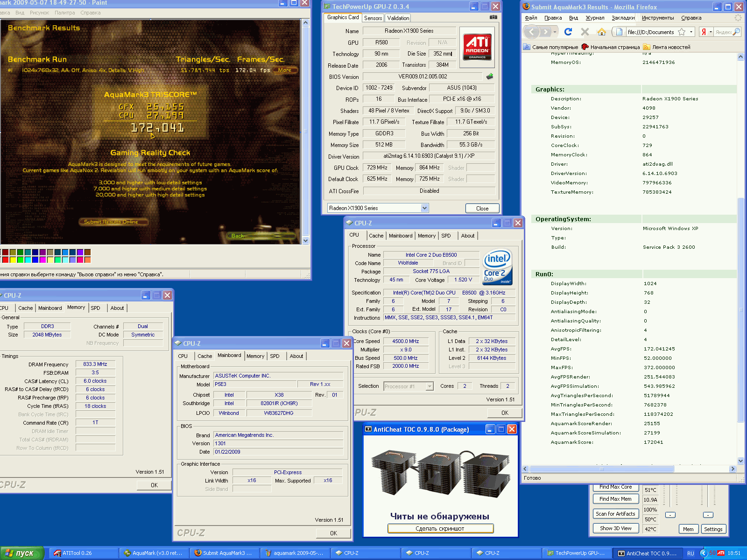Expand hidden tray icons arrow
Viewport: 747px width, 560px height.
pos(704,553)
